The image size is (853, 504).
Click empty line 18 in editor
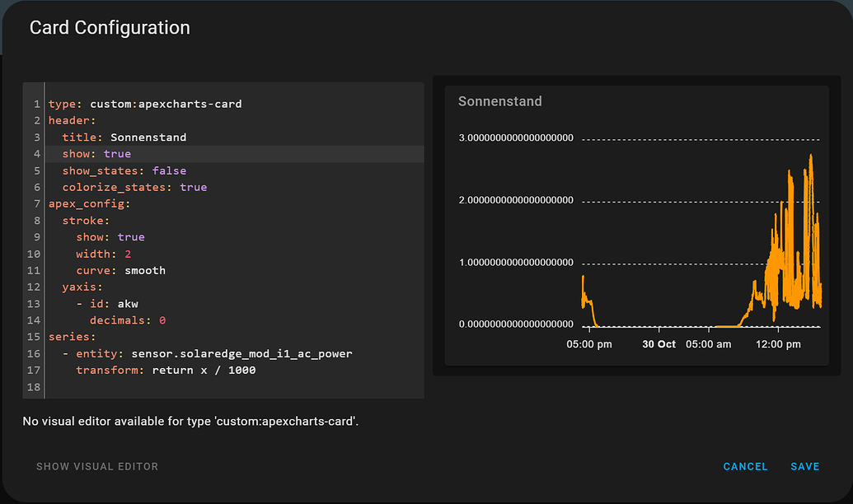pos(234,387)
